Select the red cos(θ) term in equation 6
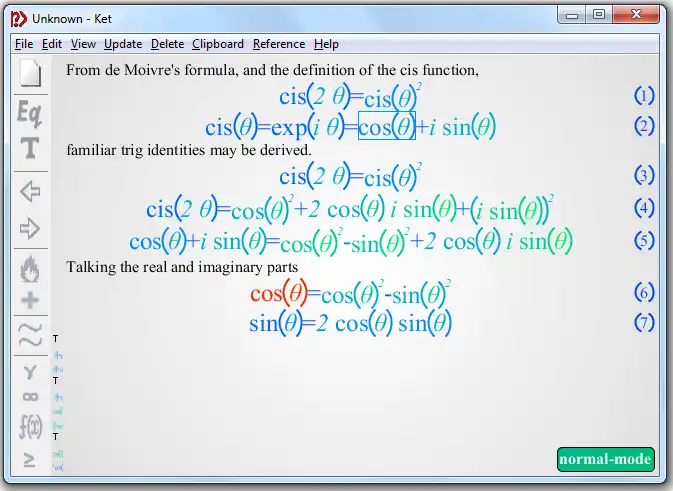Image resolution: width=673 pixels, height=491 pixels. 279,293
